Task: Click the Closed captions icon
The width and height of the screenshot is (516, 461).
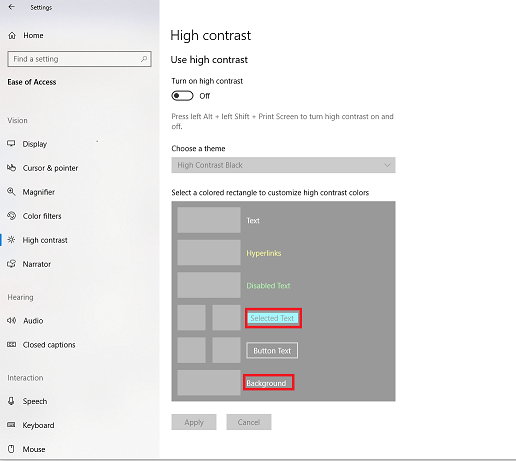Action: click(x=11, y=344)
